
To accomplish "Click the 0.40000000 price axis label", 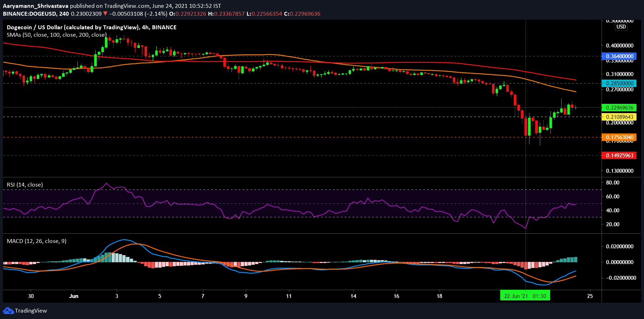I will click(x=620, y=46).
